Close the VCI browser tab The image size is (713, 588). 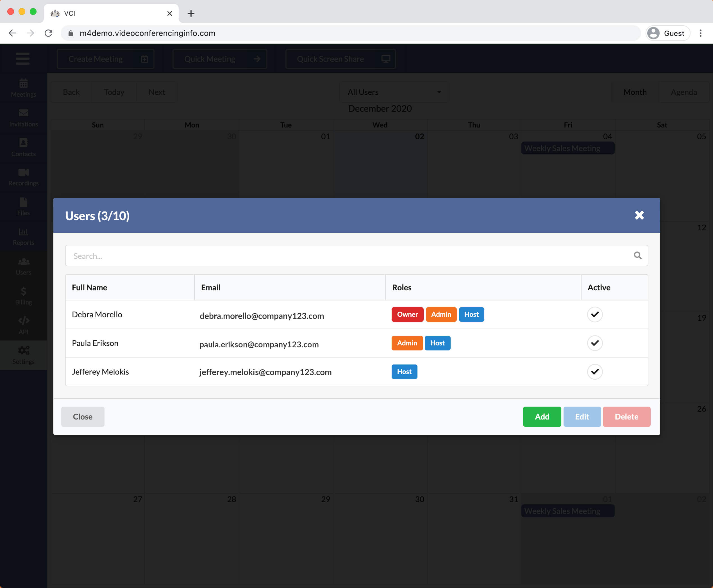click(x=169, y=13)
